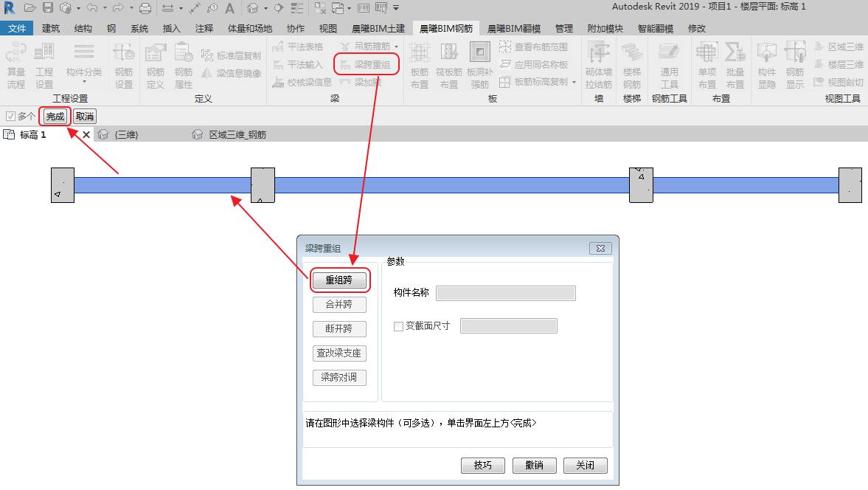Click the 撤销 button in dialog
The height and width of the screenshot is (490, 868).
coord(534,465)
